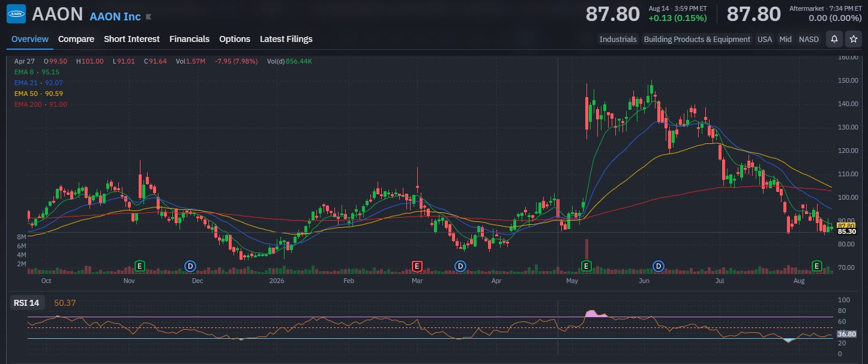Click the 8M volume axis label

21,237
